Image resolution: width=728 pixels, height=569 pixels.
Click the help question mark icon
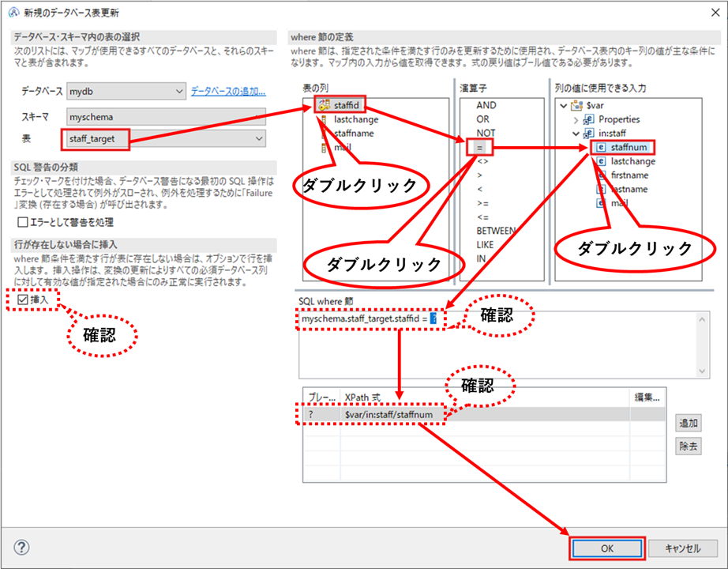[x=22, y=547]
